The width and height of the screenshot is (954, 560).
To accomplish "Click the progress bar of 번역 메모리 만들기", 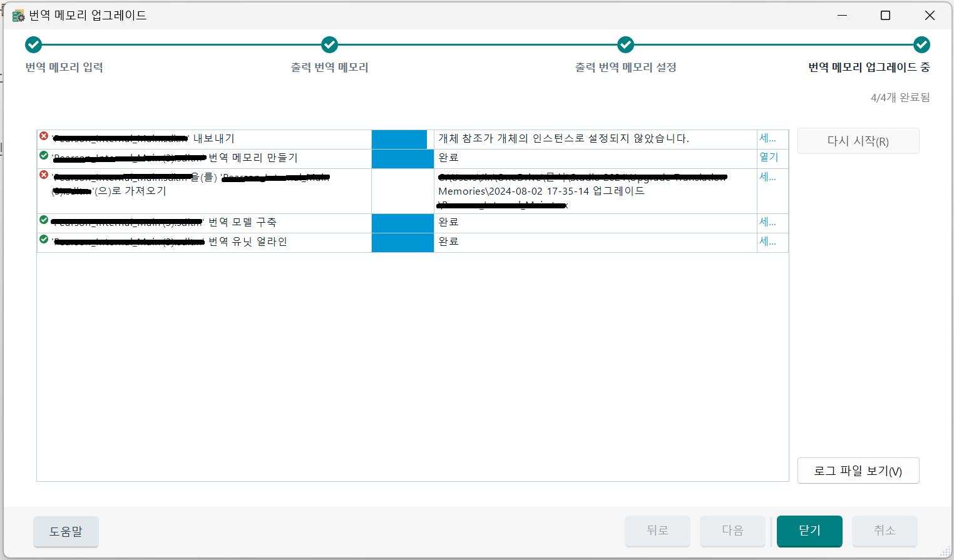I will click(402, 158).
